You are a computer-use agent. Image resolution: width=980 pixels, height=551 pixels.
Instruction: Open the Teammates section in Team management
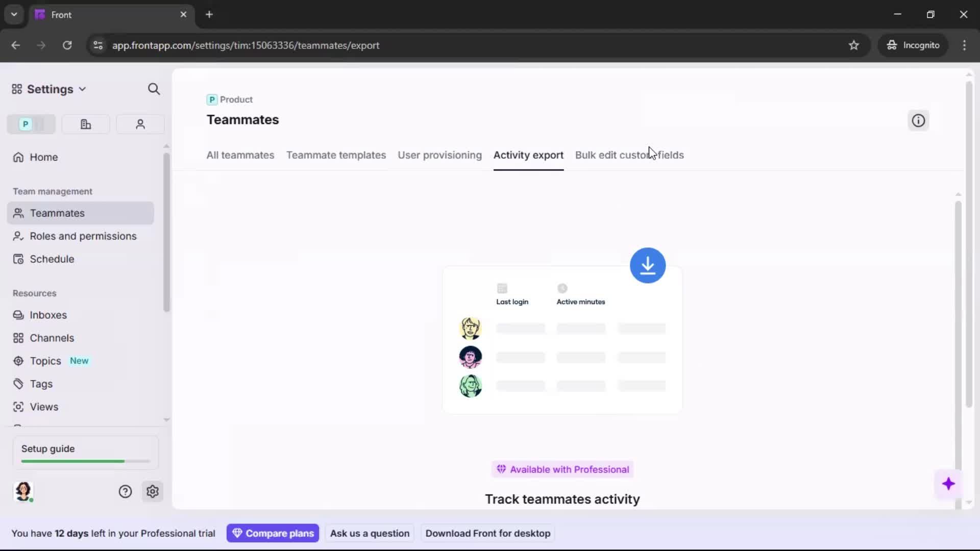coord(56,213)
